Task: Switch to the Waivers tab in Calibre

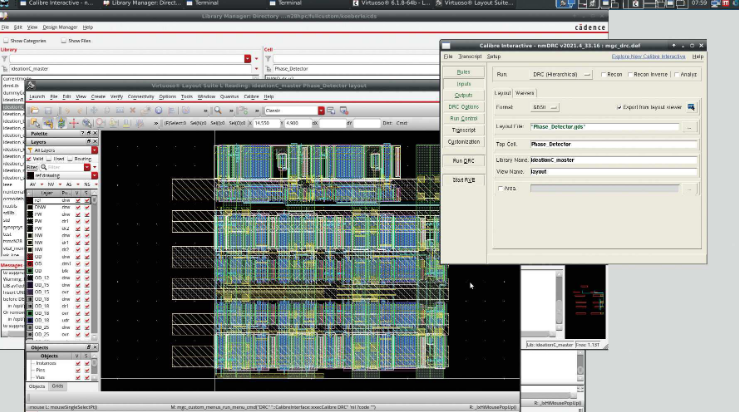Action: pos(525,93)
